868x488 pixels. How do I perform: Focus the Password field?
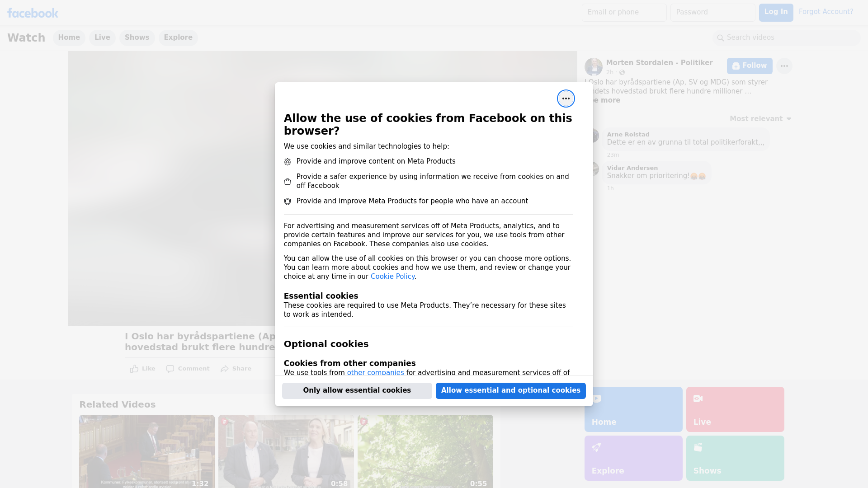712,13
